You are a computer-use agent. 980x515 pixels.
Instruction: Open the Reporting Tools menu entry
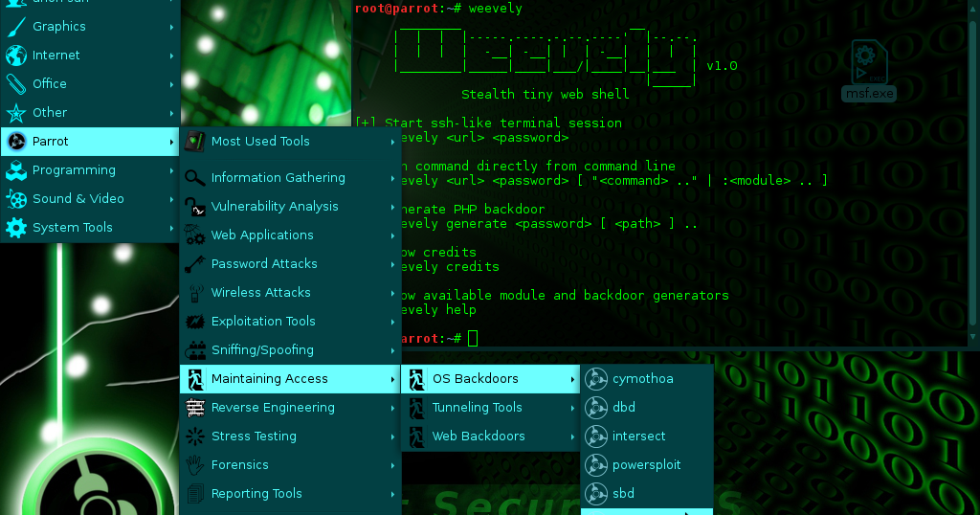[290, 494]
